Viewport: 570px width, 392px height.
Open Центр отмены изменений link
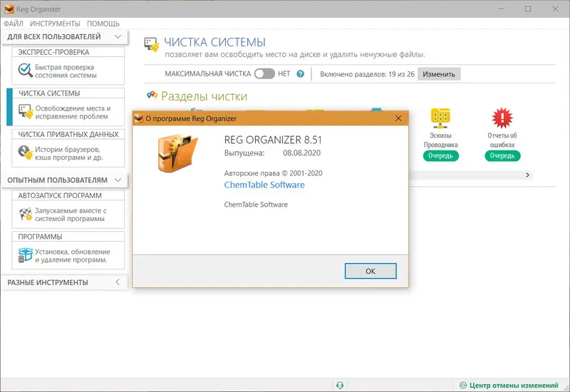(x=514, y=385)
